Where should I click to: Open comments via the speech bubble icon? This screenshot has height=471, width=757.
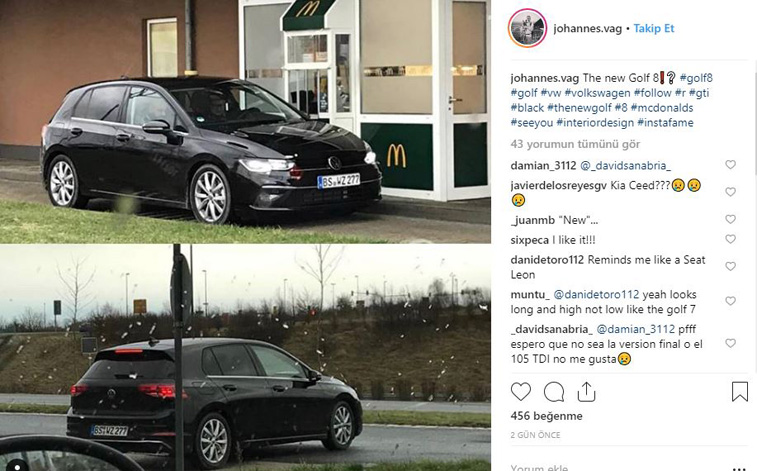(x=554, y=392)
